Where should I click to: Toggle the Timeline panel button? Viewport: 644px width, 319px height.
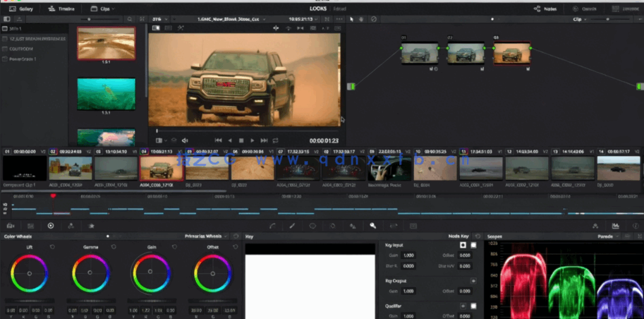(x=61, y=8)
